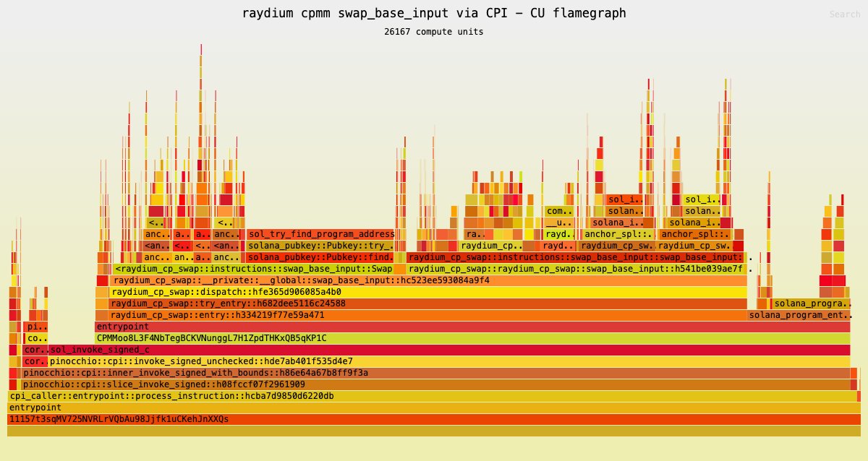Zoom into the instructions::swap_base_input::swap_base_input: frame
This screenshot has height=461, width=868.
coord(575,257)
